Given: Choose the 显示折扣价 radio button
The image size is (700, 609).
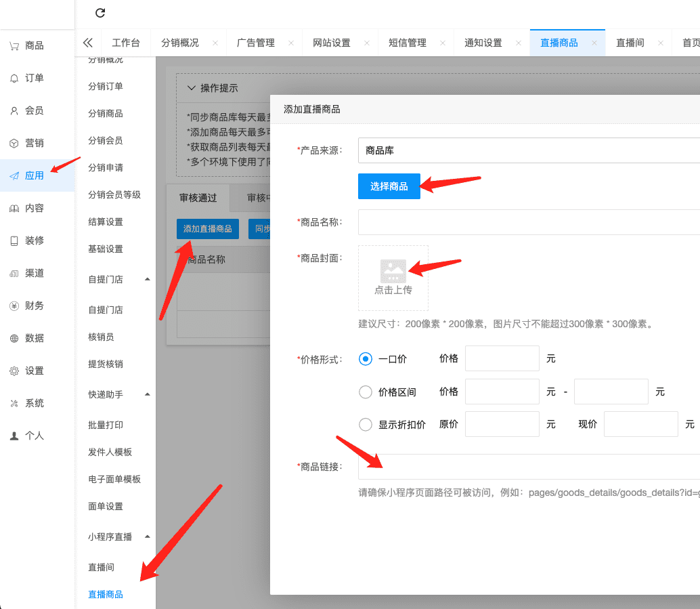Looking at the screenshot, I should [x=366, y=425].
